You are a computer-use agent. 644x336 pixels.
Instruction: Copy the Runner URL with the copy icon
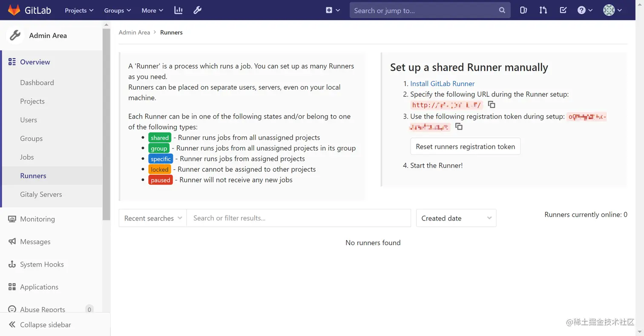coord(491,104)
